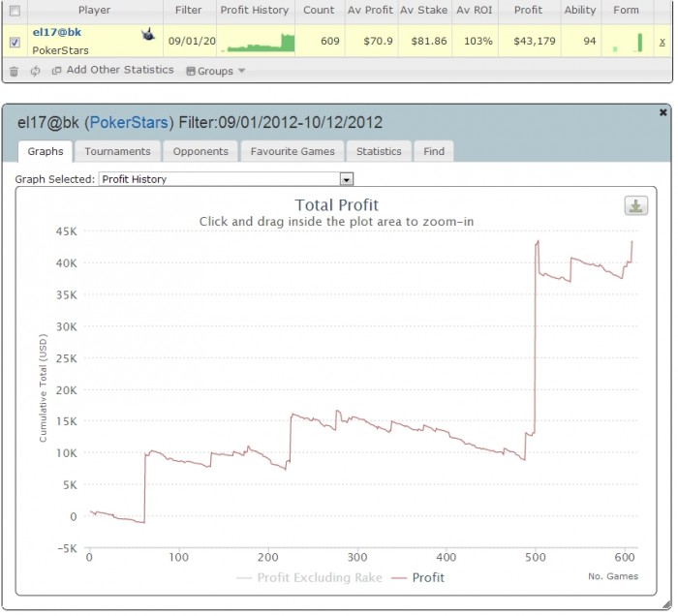Click the $70.9 Av Profit value
The height and width of the screenshot is (616, 678).
coord(378,41)
